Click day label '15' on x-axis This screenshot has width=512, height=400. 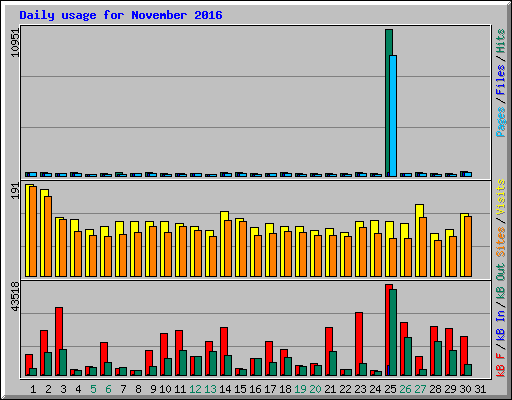point(240,389)
